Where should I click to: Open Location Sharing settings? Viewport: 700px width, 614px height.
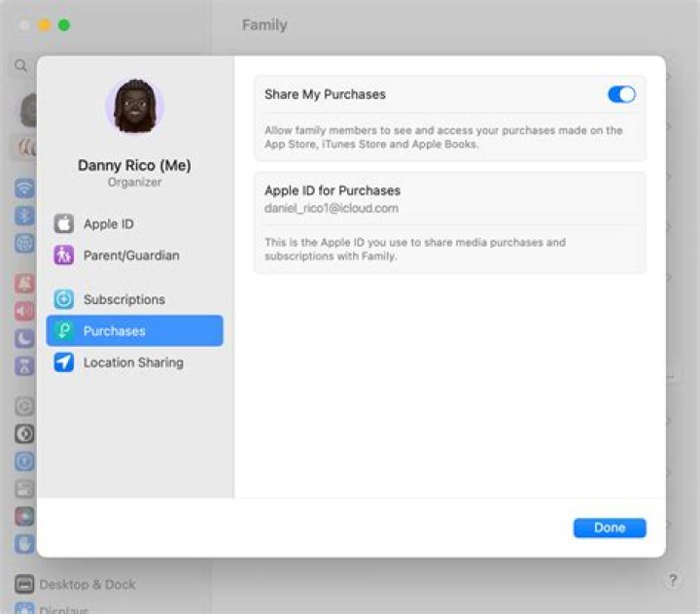point(134,362)
